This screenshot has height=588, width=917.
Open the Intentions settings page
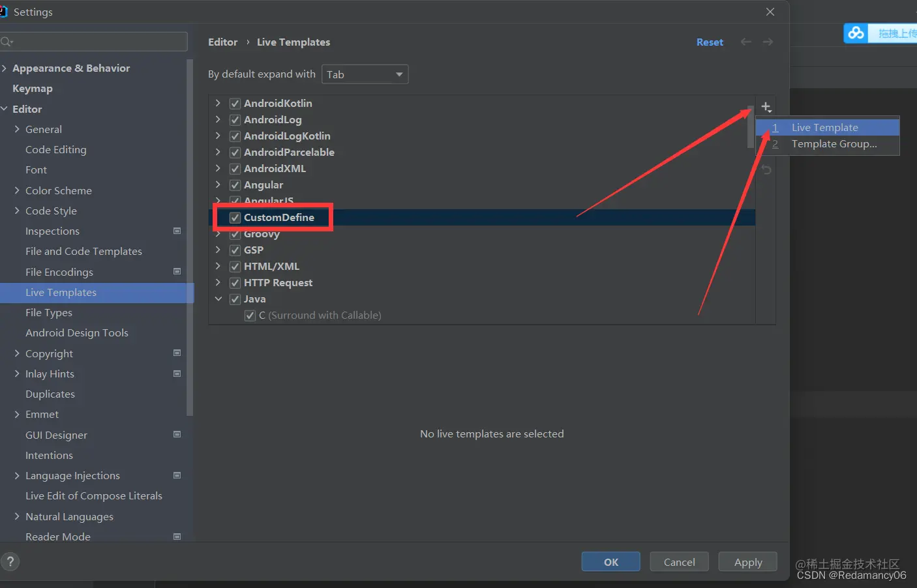[x=49, y=455]
